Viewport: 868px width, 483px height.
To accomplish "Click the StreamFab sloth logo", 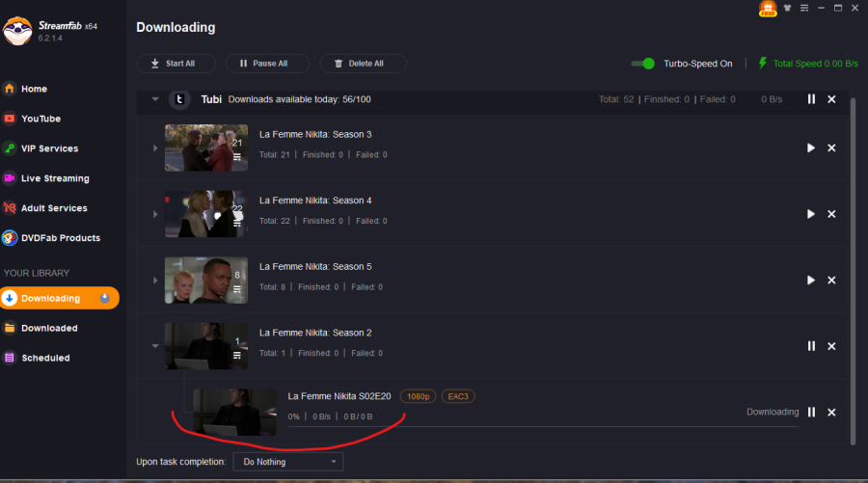I will point(17,31).
